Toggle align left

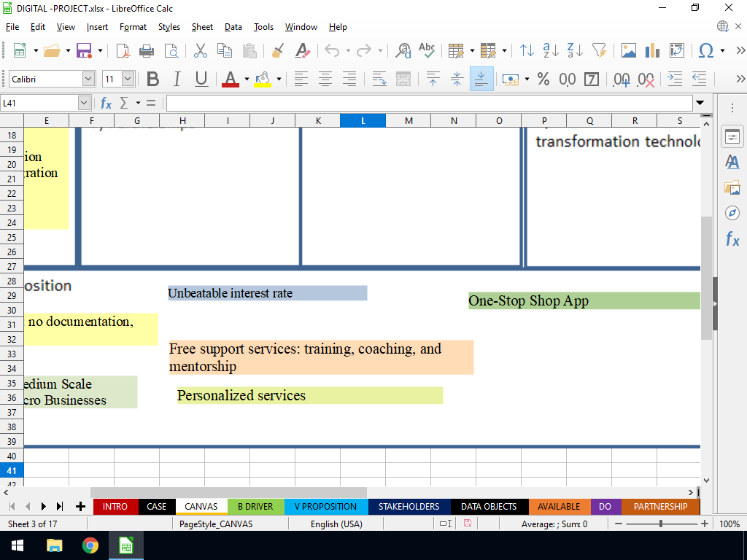301,79
